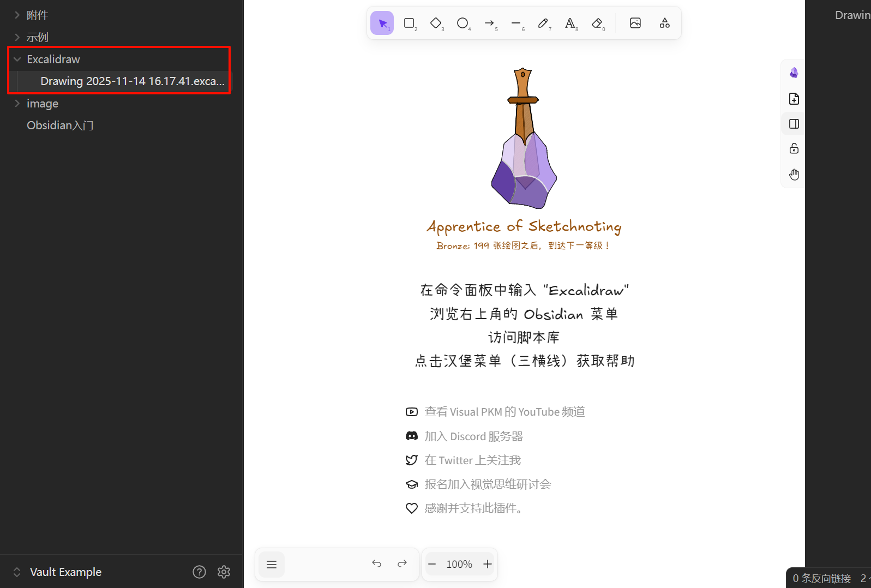Select the Arrow tool
871x588 pixels.
[489, 23]
